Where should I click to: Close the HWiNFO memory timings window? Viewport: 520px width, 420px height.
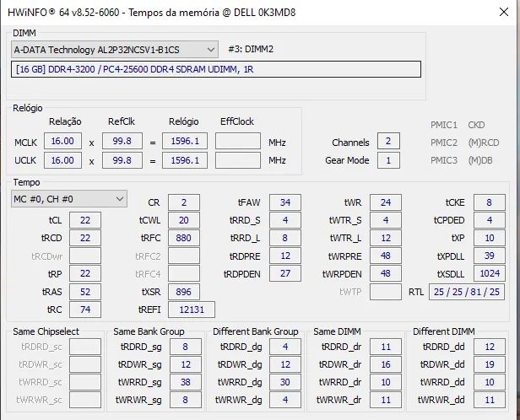tap(504, 13)
